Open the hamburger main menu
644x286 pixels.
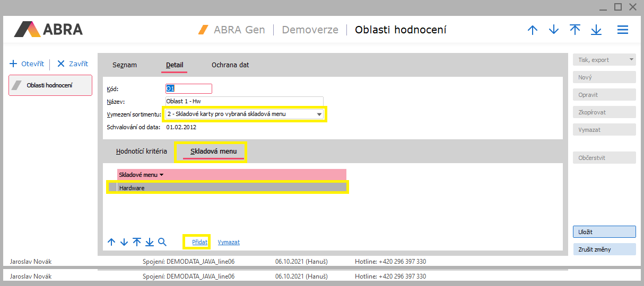coord(623,30)
